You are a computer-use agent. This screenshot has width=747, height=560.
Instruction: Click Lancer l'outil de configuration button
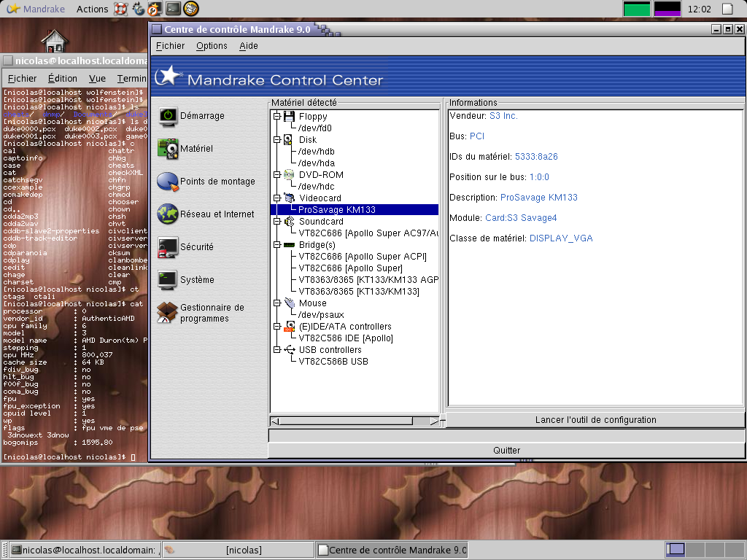[x=595, y=420]
